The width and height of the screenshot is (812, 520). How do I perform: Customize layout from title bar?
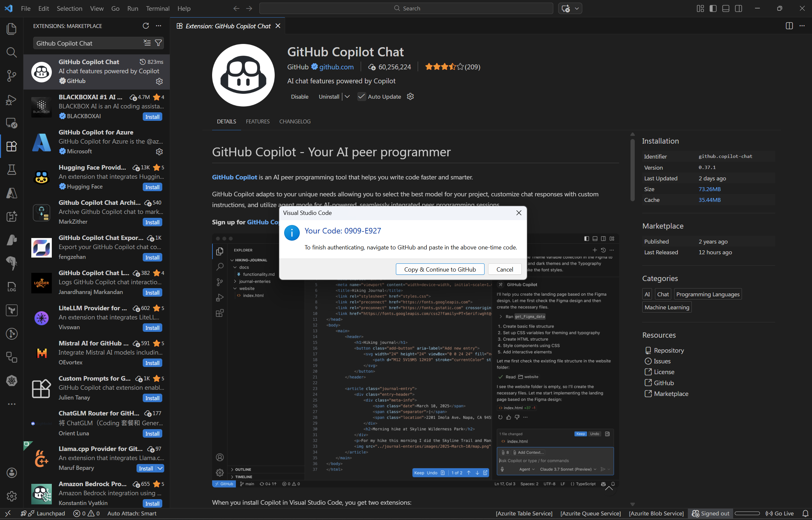(x=700, y=8)
